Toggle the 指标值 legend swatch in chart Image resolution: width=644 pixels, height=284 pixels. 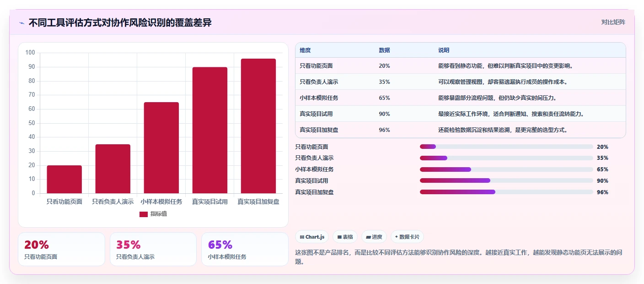click(x=144, y=214)
